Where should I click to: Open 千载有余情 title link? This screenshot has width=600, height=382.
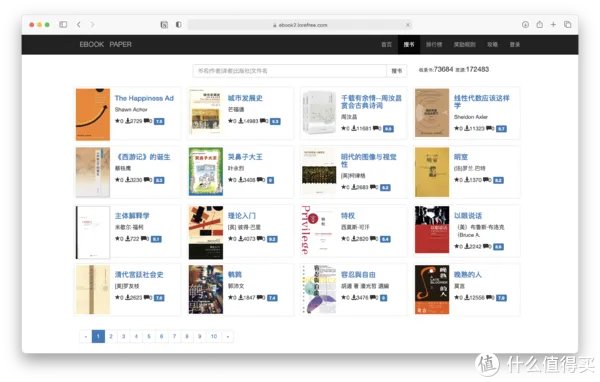[371, 101]
